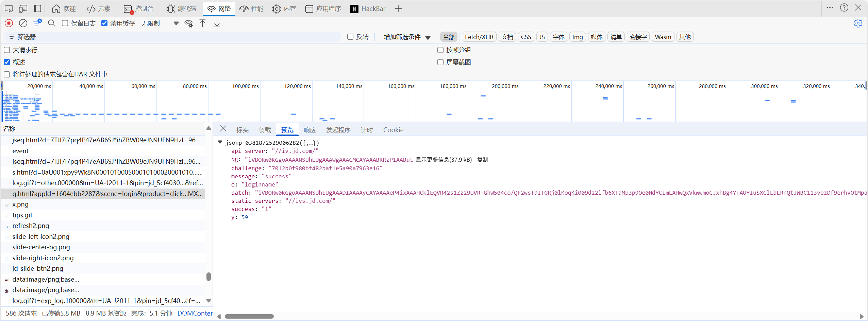Open the network search magnifier icon
The width and height of the screenshot is (868, 321).
pyautogui.click(x=52, y=23)
